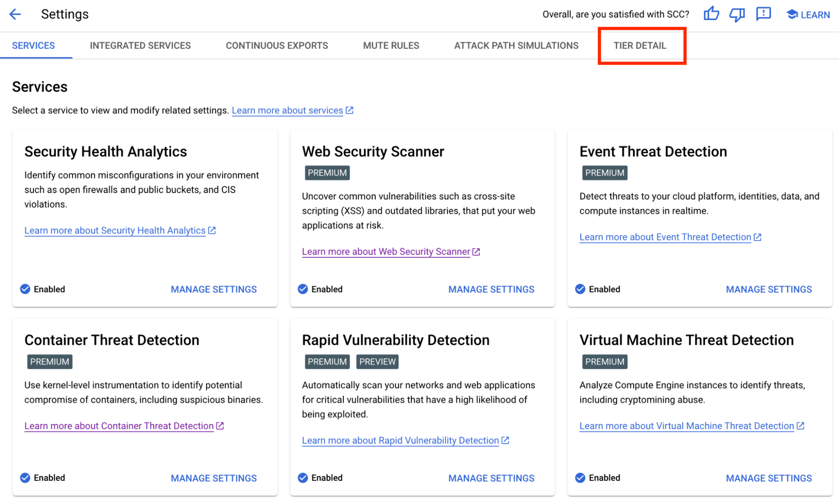Click the thumbs down satisfaction icon
Screen dimensions: 839x504
[737, 15]
